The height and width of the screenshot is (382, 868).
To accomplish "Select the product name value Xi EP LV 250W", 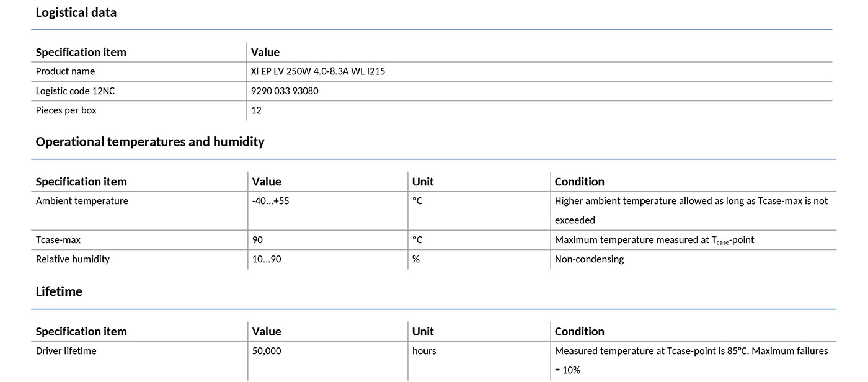I will click(318, 71).
